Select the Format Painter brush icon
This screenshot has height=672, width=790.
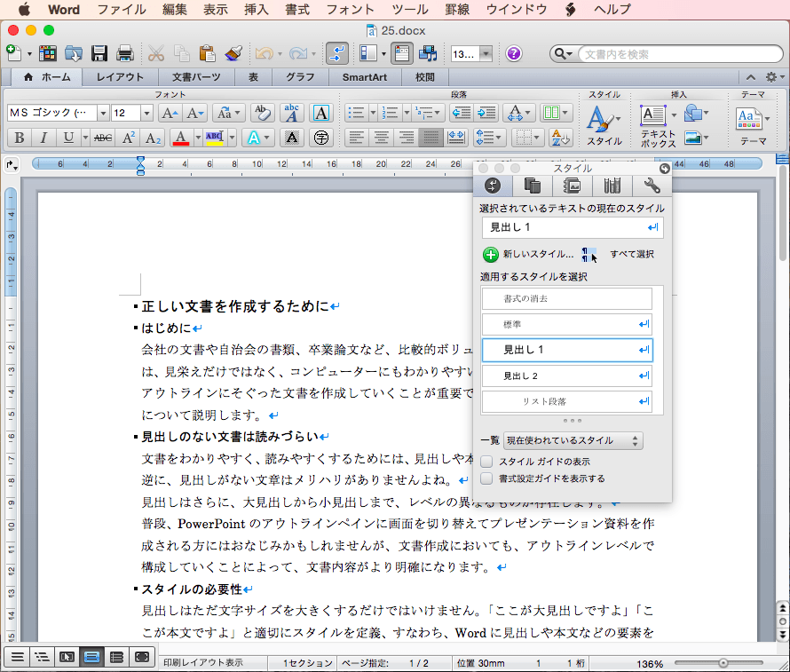[233, 53]
